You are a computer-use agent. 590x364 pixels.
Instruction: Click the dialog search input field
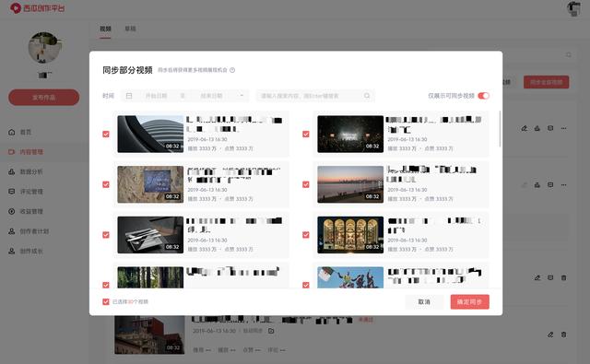click(315, 96)
